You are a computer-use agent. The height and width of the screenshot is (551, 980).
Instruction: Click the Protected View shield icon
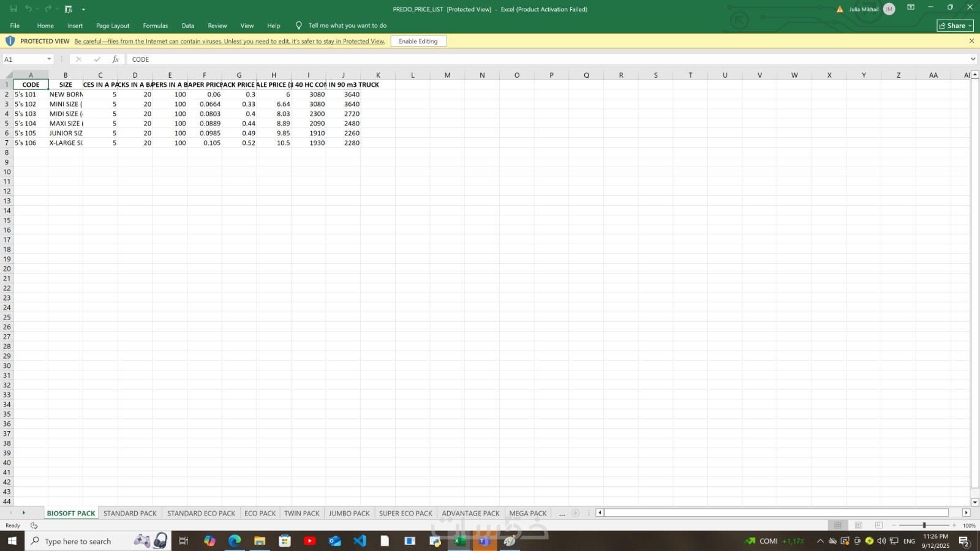tap(10, 41)
